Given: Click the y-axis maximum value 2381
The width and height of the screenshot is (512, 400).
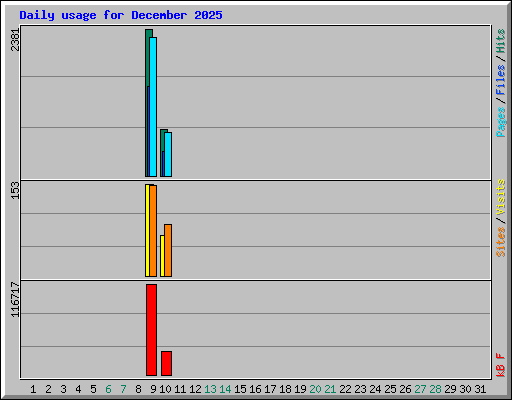Looking at the screenshot, I should tap(15, 40).
